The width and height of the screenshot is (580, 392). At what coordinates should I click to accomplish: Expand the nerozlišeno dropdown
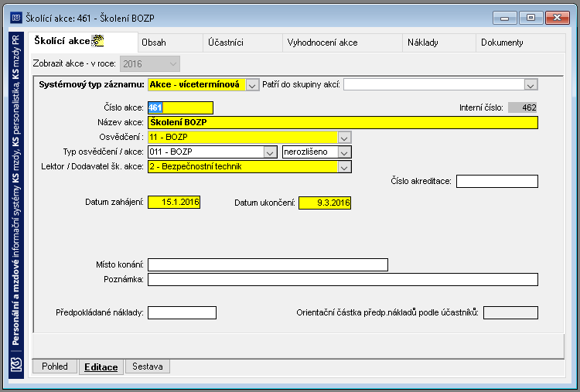click(x=344, y=152)
